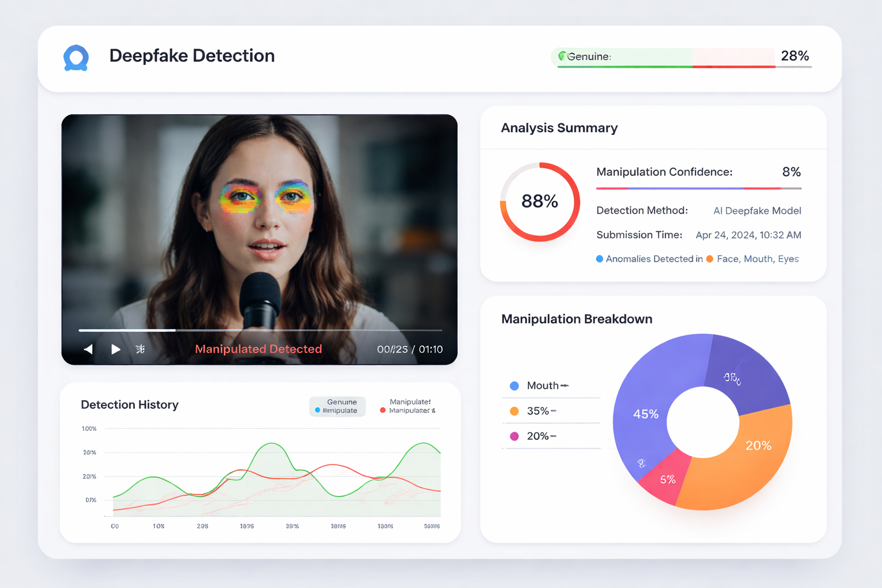Screen dimensions: 882x588
Task: Click the Manipulated Detected warning label
Action: point(258,349)
